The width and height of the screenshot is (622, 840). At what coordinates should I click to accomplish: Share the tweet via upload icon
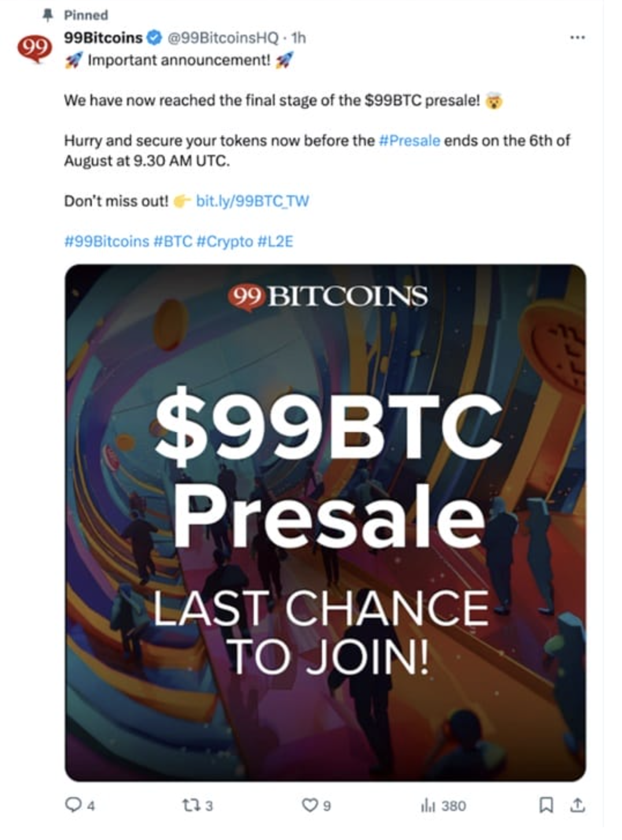tap(577, 804)
